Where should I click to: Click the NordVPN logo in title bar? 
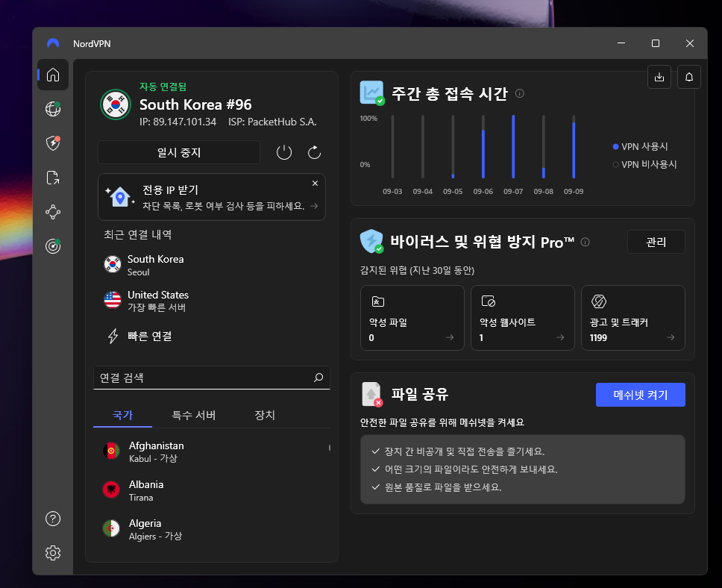pos(53,43)
